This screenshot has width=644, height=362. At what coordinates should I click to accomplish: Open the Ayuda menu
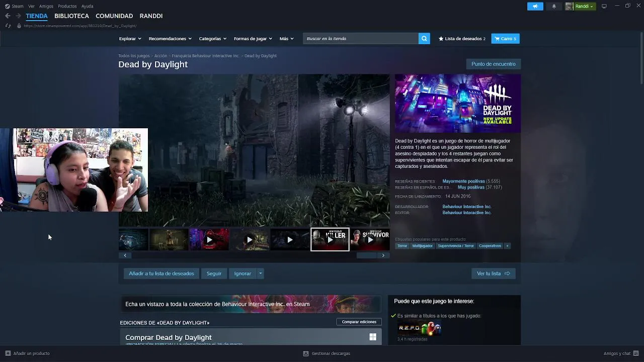click(x=87, y=6)
